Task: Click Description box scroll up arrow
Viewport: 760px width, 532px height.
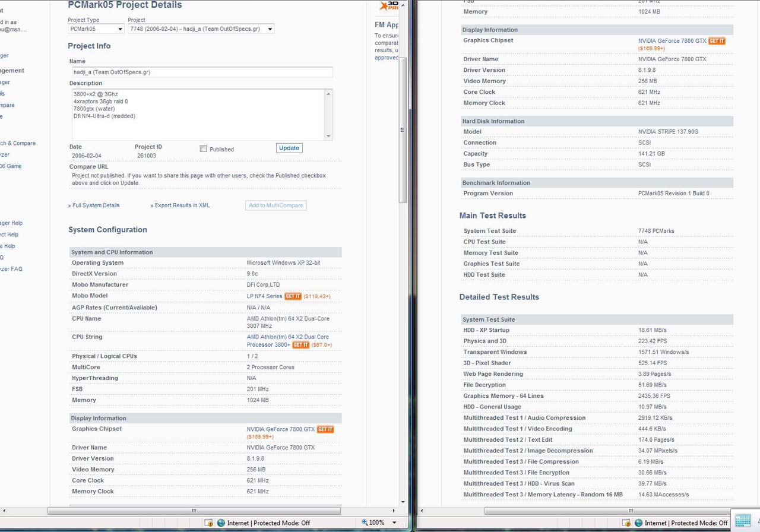Action: click(x=328, y=93)
